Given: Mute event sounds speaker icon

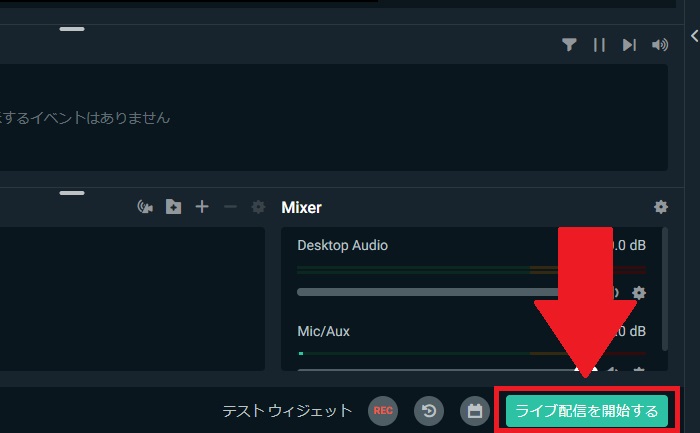Looking at the screenshot, I should (660, 45).
